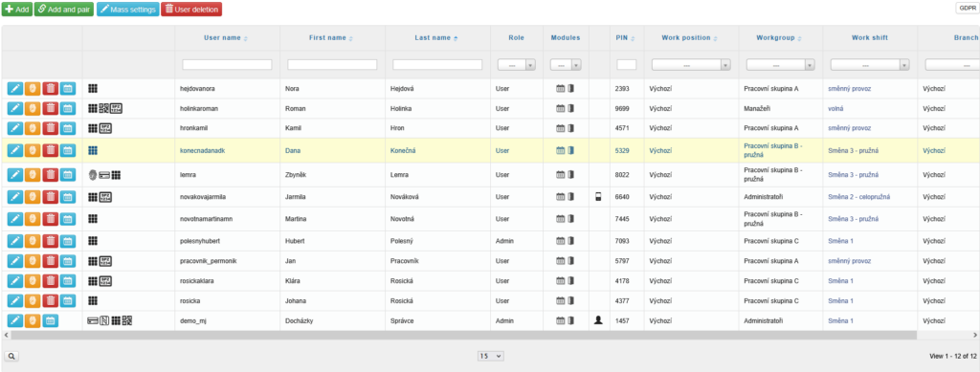The height and width of the screenshot is (372, 980).
Task: Click the search magnifier at the table bottom
Action: click(11, 356)
